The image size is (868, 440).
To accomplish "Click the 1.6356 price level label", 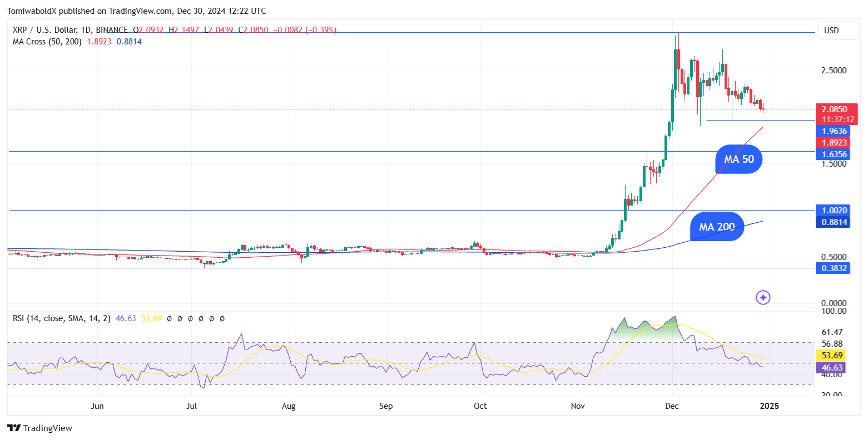I will pyautogui.click(x=834, y=154).
